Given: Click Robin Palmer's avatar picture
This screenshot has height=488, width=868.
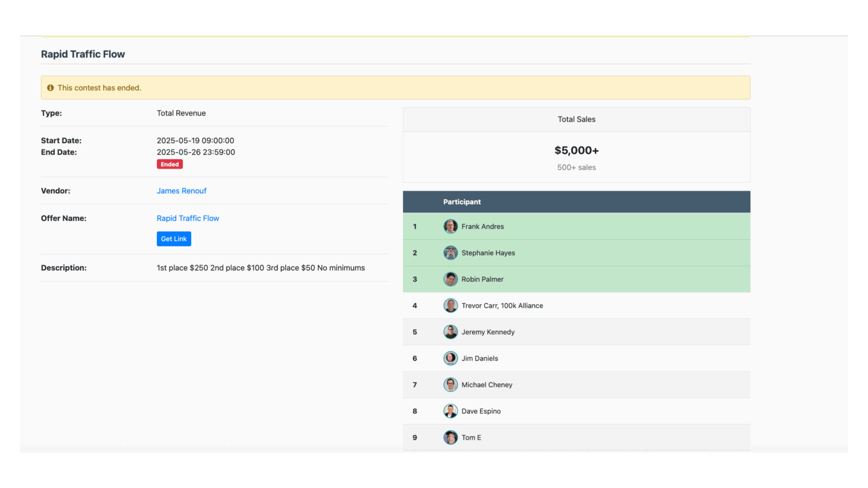Looking at the screenshot, I should click(x=450, y=279).
